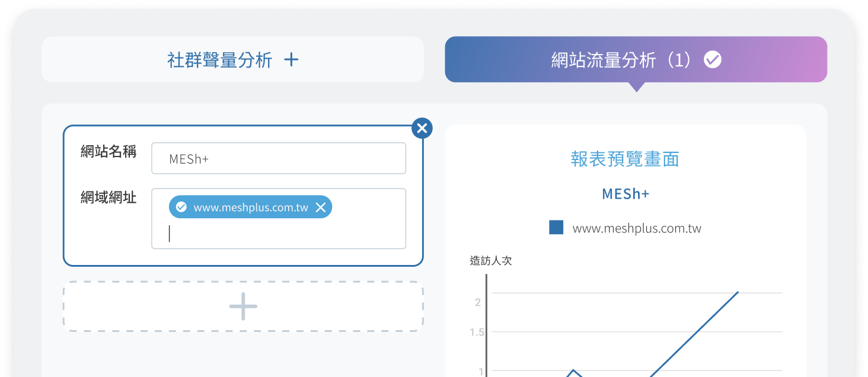Remove the www.meshplus.com.tw domain tag
868x377 pixels.
click(321, 207)
